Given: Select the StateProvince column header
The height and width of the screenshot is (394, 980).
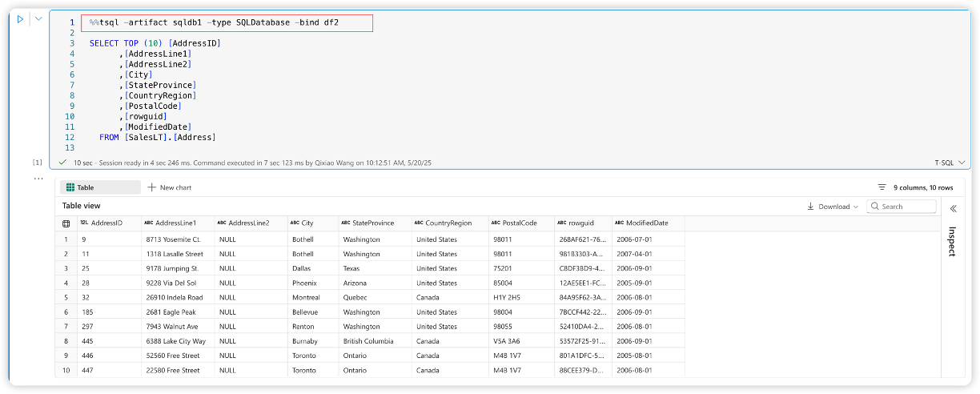Looking at the screenshot, I should [x=372, y=223].
